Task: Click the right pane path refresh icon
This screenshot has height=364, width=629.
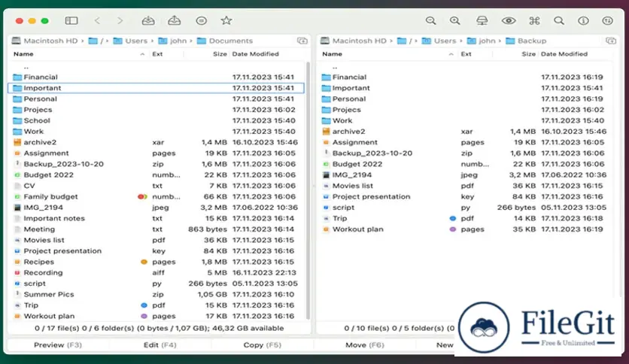Action: click(610, 41)
